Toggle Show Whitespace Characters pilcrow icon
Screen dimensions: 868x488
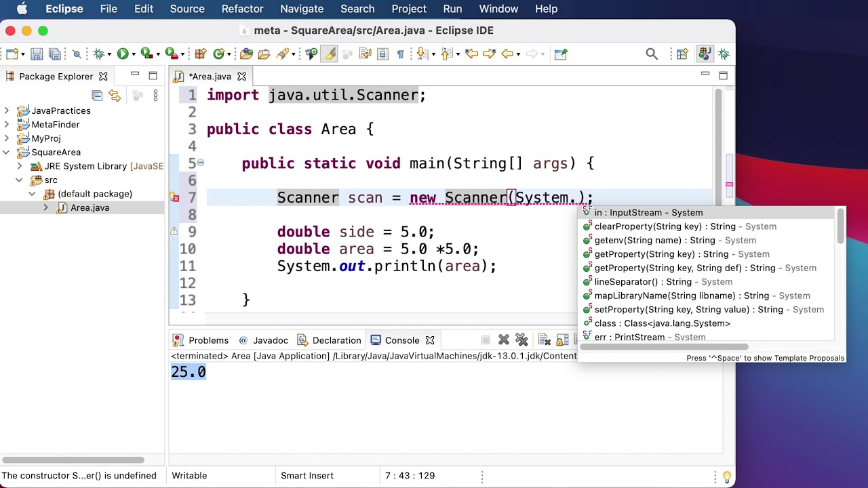pyautogui.click(x=400, y=54)
